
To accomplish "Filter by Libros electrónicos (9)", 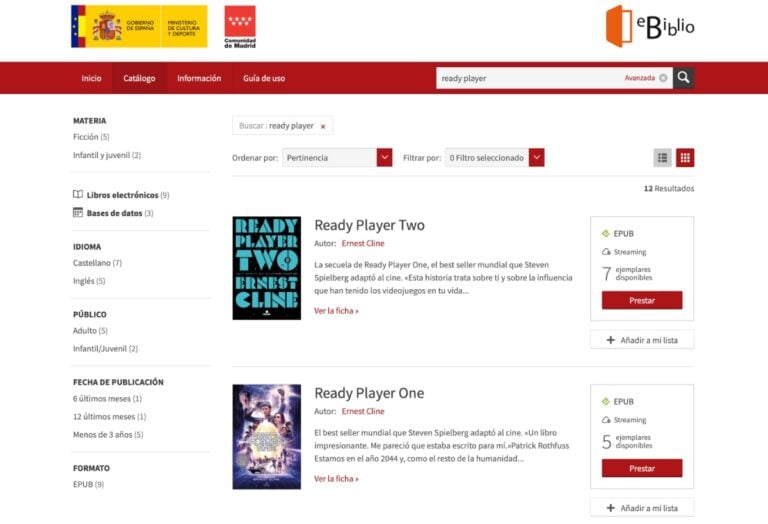I will pyautogui.click(x=128, y=195).
